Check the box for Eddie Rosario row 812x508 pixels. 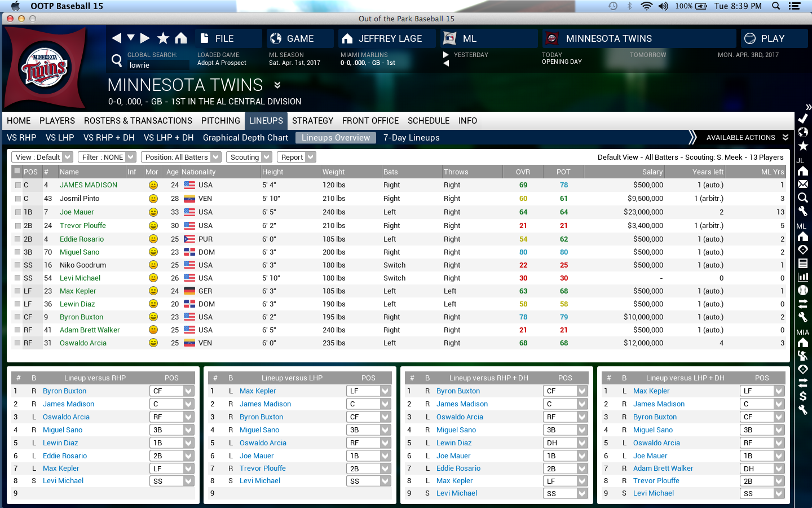pos(17,239)
